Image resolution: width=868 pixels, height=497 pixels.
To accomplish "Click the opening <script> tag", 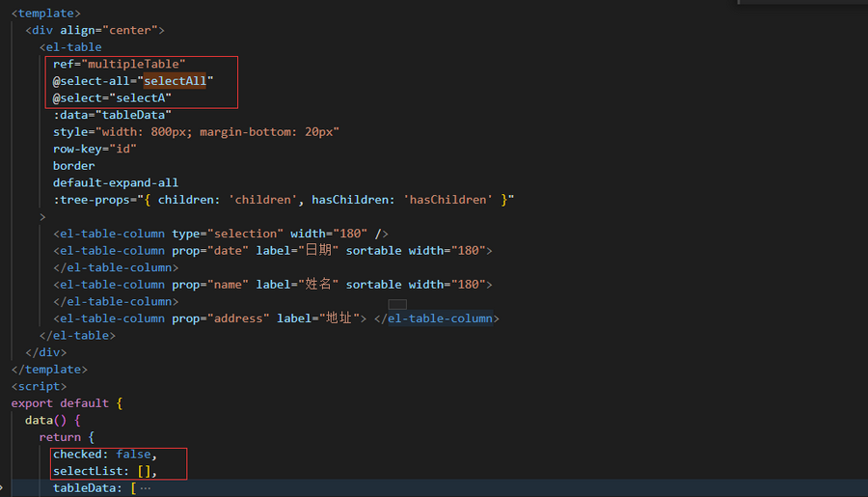I will [39, 386].
